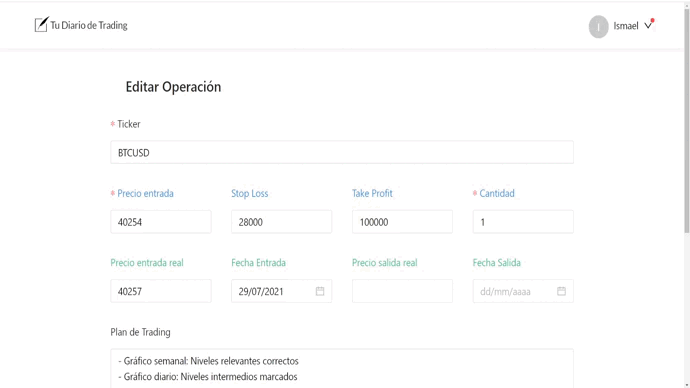Edit the Take Profit field 100000
This screenshot has width=690, height=388.
tap(402, 222)
